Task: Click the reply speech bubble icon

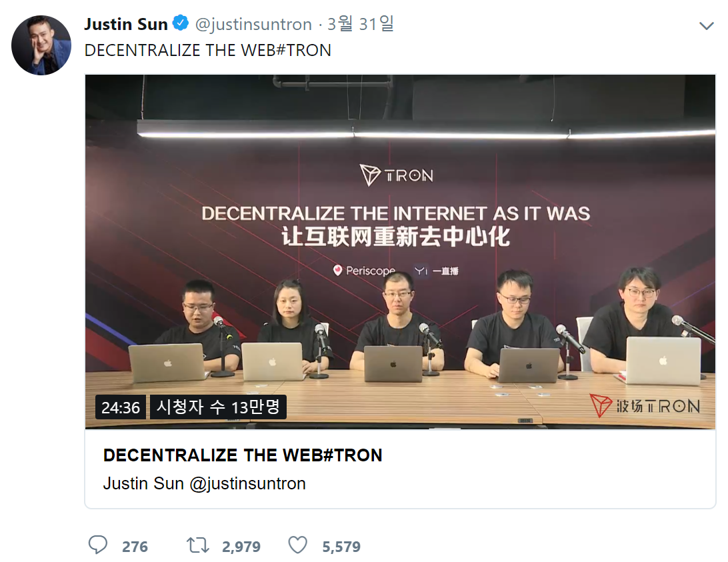Action: click(97, 545)
